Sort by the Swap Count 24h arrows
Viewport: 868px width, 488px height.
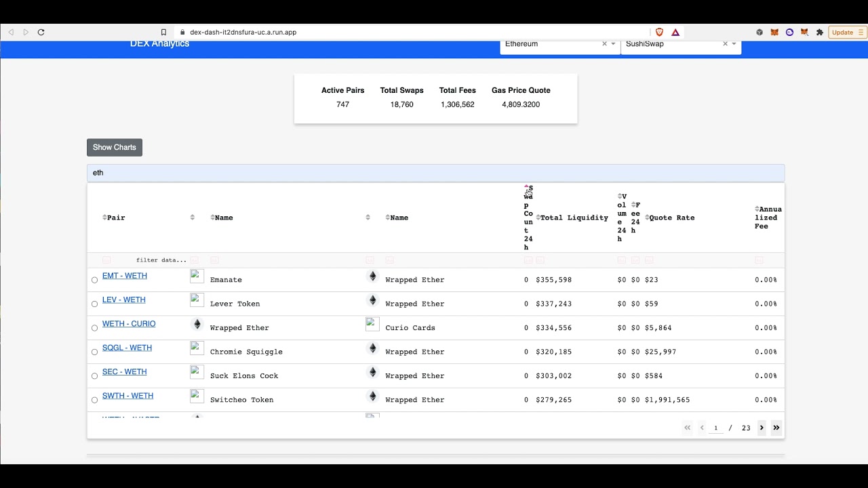pos(526,188)
